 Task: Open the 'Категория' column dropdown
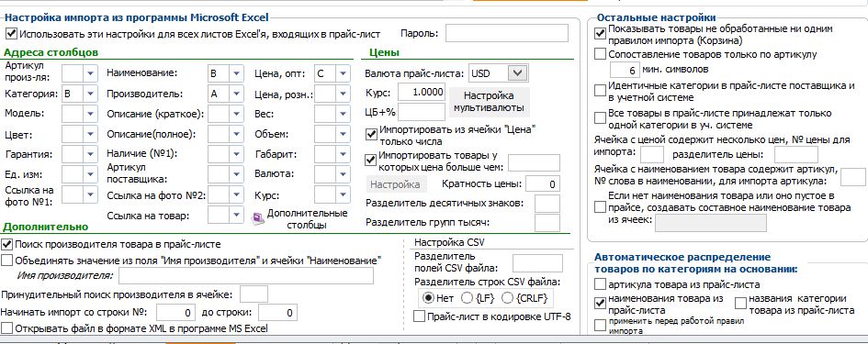coord(90,94)
